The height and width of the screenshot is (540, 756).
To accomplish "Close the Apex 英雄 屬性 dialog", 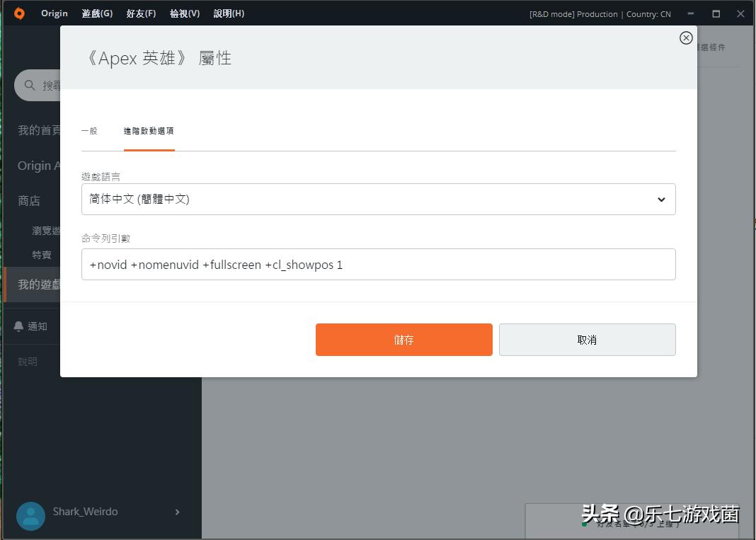I will pyautogui.click(x=685, y=38).
